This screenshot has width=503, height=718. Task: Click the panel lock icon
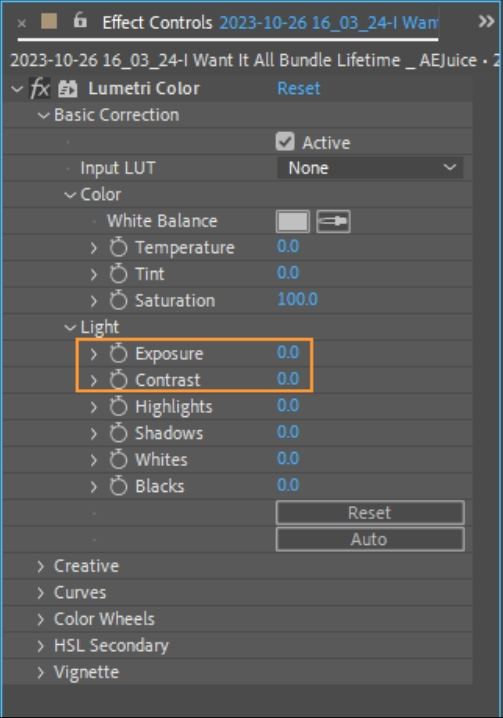[x=80, y=20]
